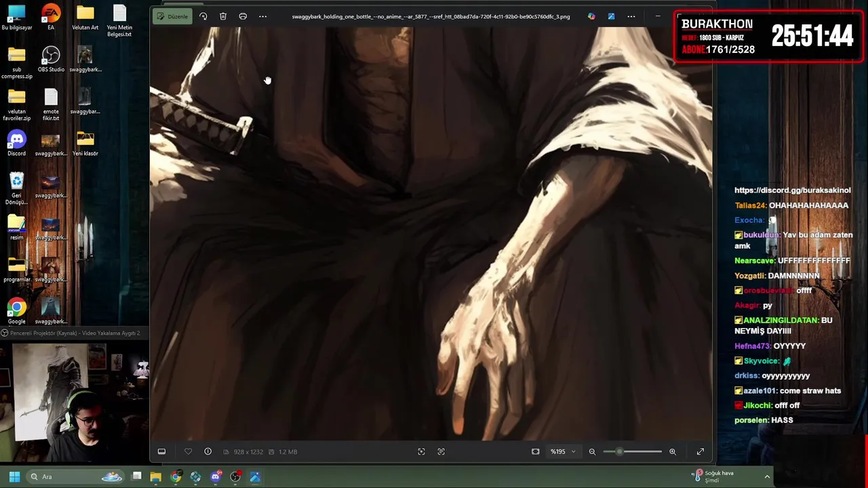Select the Geri Dönüşüm recycle bin

pos(17,188)
